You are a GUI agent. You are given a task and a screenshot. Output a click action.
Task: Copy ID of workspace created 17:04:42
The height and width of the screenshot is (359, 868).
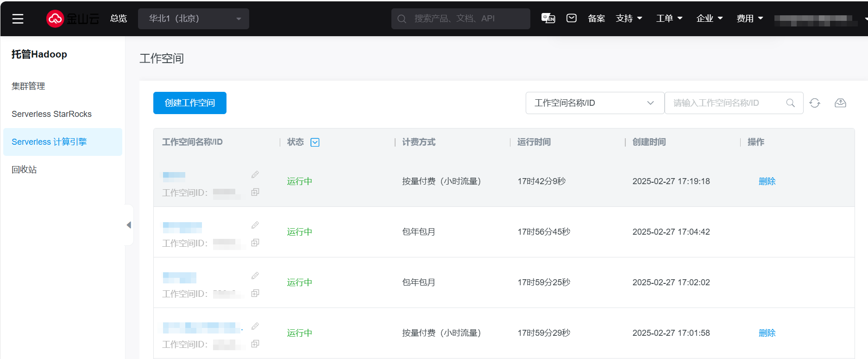point(255,243)
